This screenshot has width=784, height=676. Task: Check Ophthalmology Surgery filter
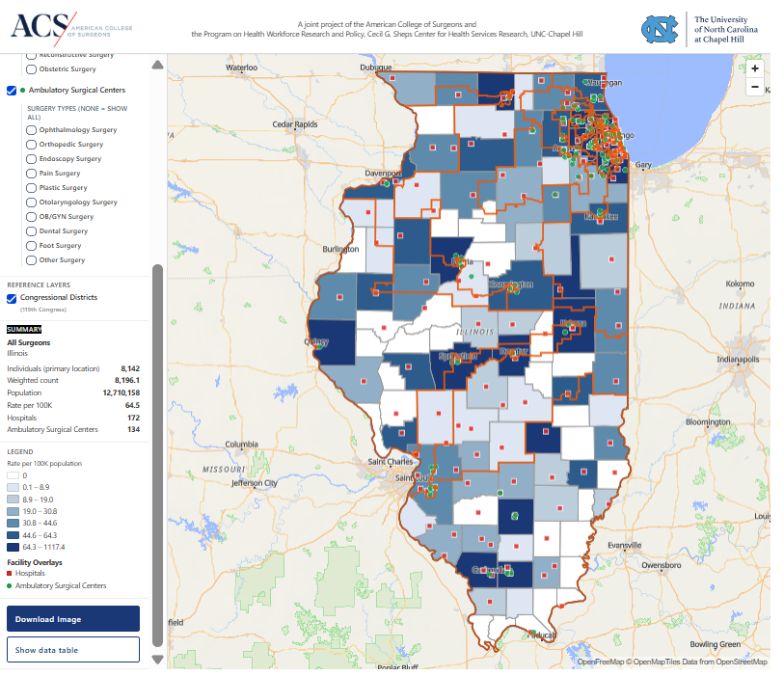coord(31,130)
